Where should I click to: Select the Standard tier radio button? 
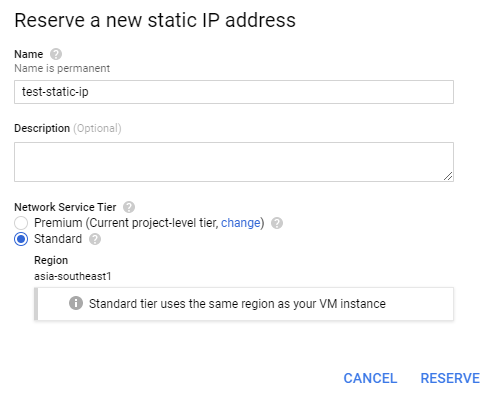click(x=21, y=239)
